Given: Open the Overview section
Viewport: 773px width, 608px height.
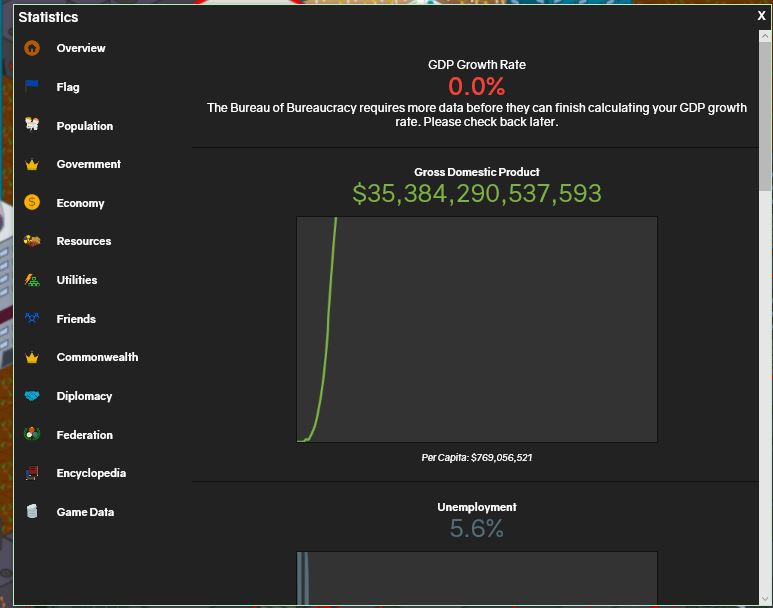Looking at the screenshot, I should click(81, 48).
